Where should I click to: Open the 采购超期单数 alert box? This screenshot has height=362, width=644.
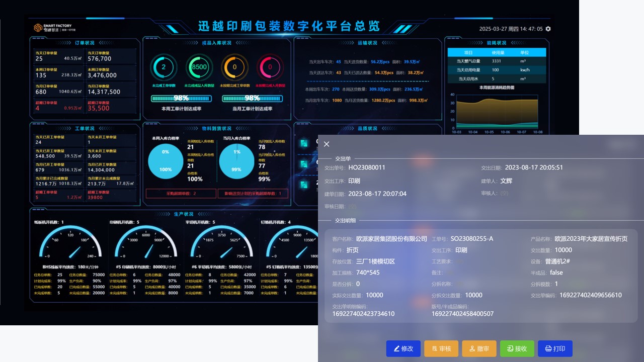point(180,194)
